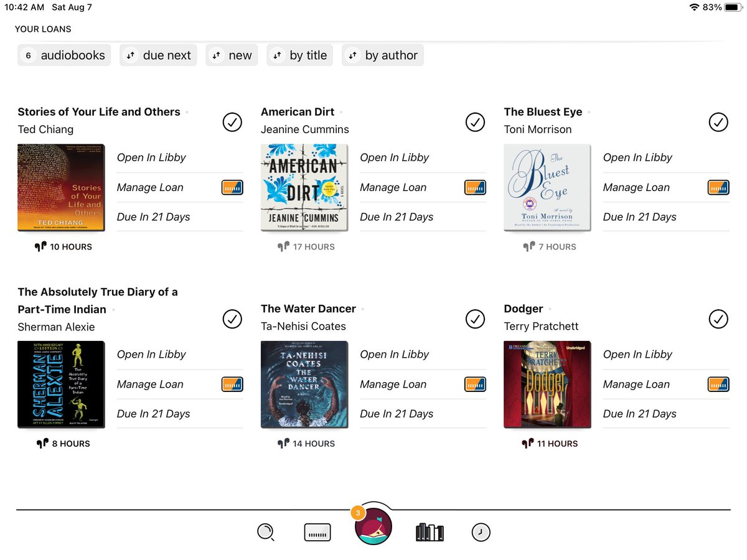Screen dimensions: 747x560
Task: Tap the earbuds 11 HOURS label
Action: click(x=549, y=444)
